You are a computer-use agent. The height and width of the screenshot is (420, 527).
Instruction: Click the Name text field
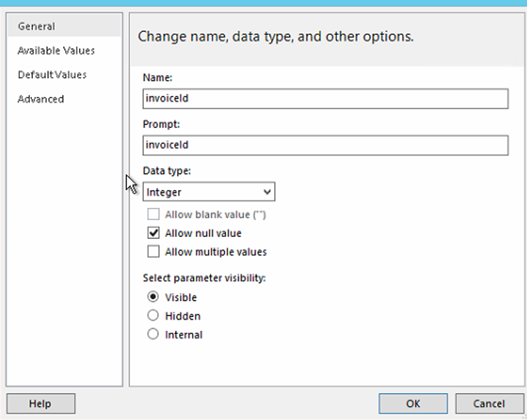(x=325, y=98)
